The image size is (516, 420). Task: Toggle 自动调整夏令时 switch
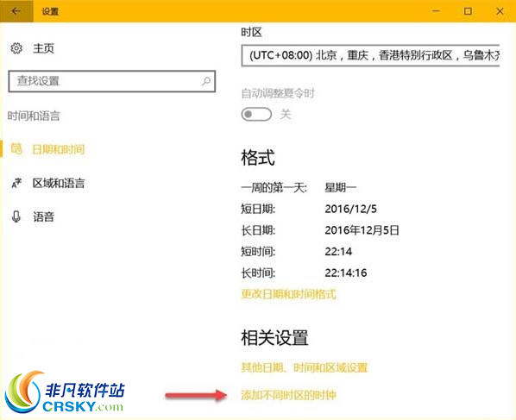point(256,115)
